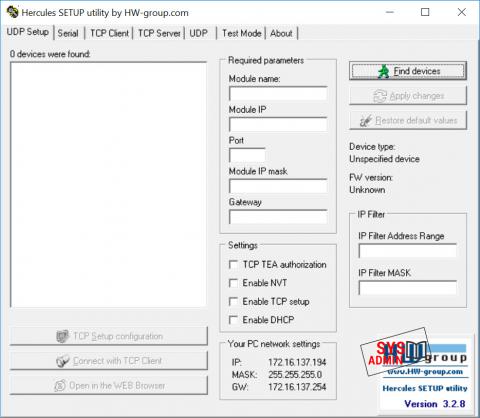480x418 pixels.
Task: Click the Restore default values plug icon
Action: [x=366, y=121]
